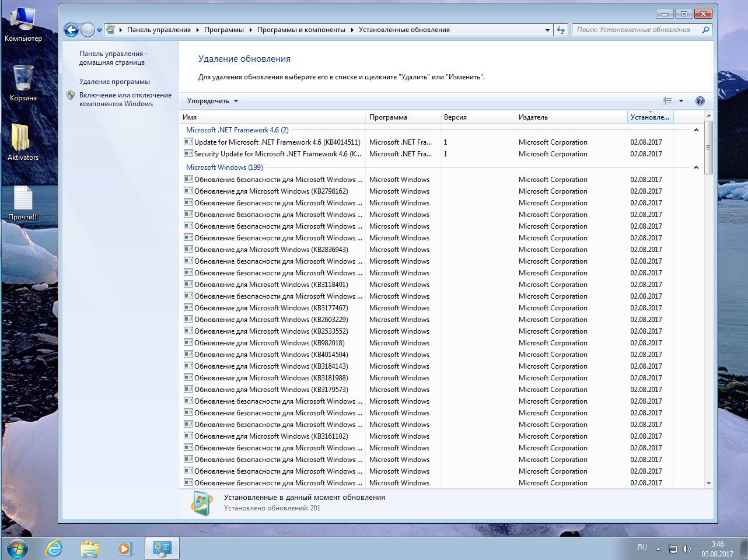The width and height of the screenshot is (748, 560).
Task: Open 'Aktivators' folder on desktop
Action: [x=23, y=142]
